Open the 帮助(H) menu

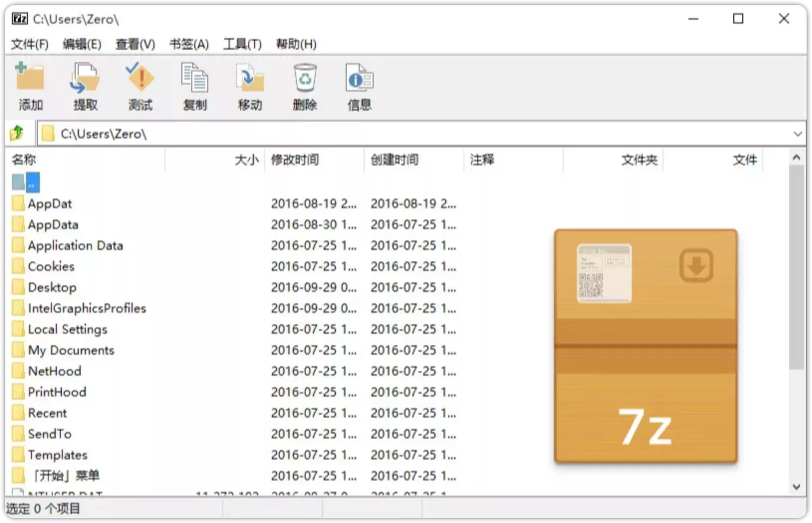296,44
